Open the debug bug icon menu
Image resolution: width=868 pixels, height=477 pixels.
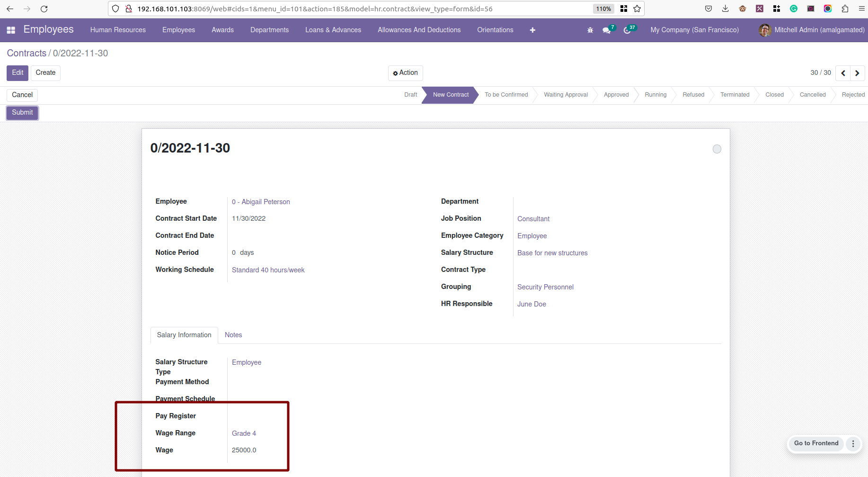[590, 30]
